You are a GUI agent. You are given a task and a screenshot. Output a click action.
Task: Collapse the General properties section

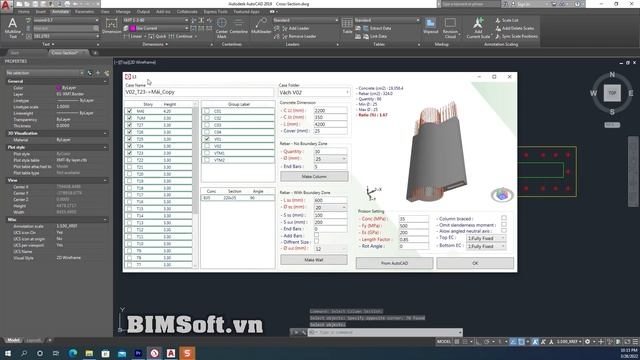pos(105,81)
